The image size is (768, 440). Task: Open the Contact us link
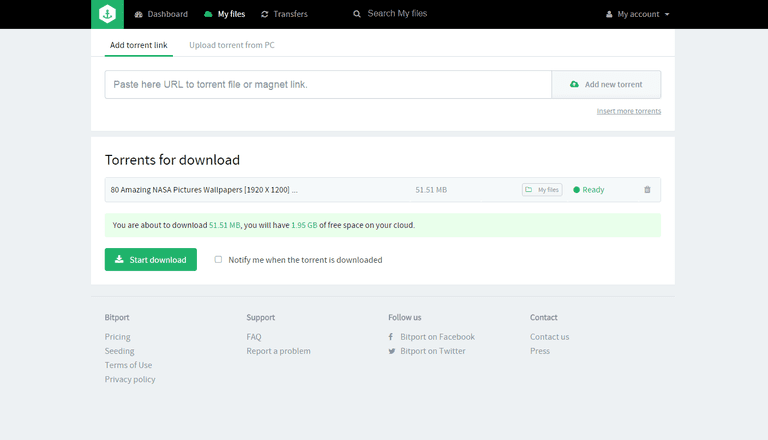click(x=550, y=337)
